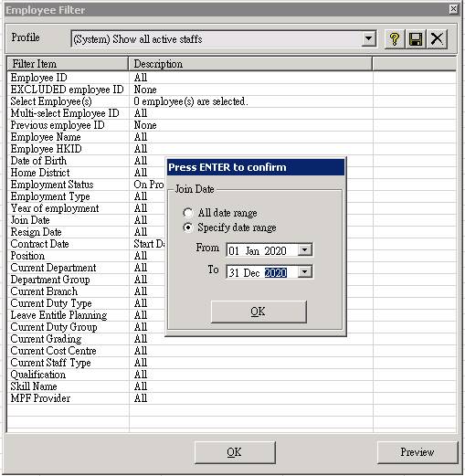Select the MPF Provider filter row

click(231, 398)
